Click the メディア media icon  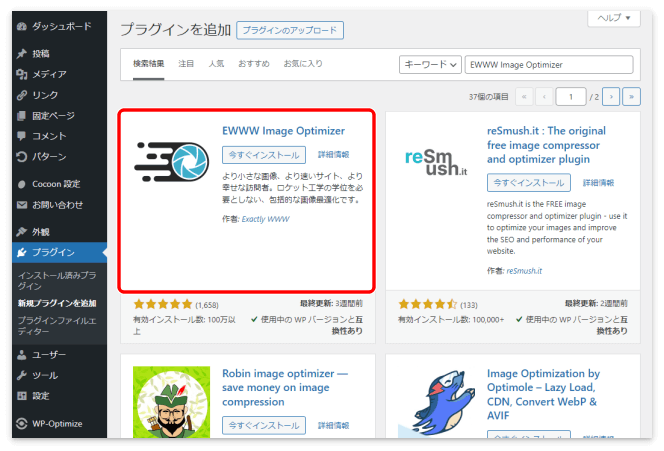point(22,74)
